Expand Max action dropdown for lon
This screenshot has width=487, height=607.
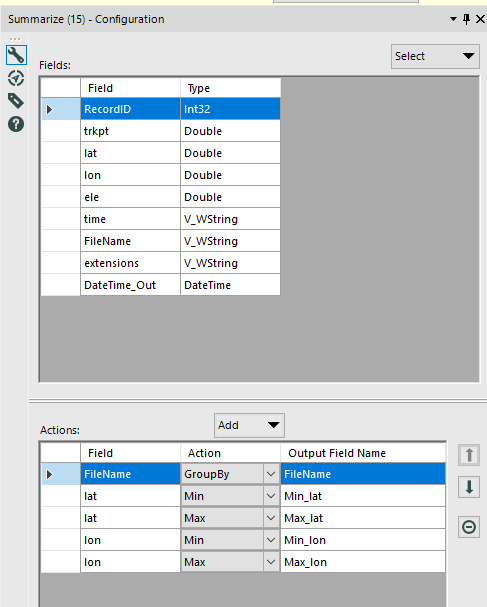pyautogui.click(x=271, y=562)
